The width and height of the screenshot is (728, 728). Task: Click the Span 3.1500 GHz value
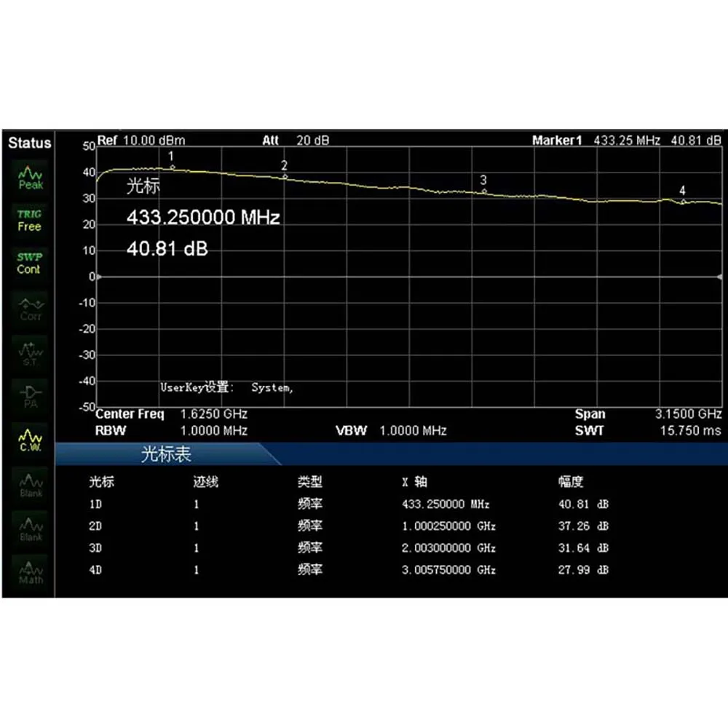[688, 414]
